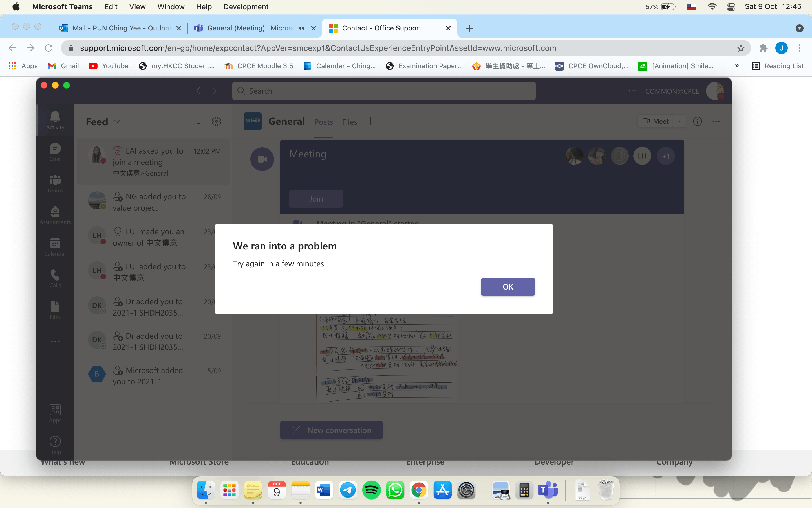Open Files in the Teams sidebar

tap(55, 310)
